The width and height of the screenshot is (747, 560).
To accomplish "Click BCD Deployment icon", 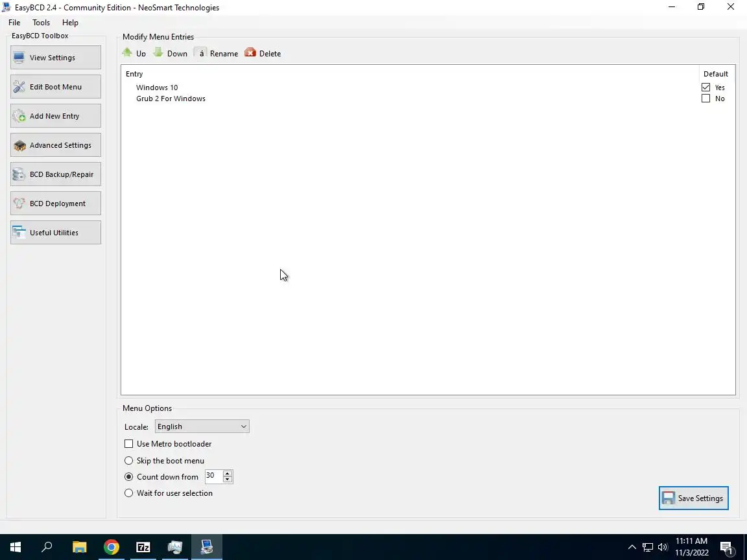I will click(19, 204).
